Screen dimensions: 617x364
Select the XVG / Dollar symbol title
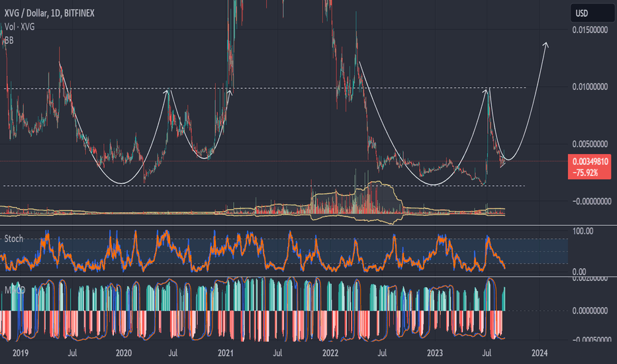pyautogui.click(x=49, y=13)
